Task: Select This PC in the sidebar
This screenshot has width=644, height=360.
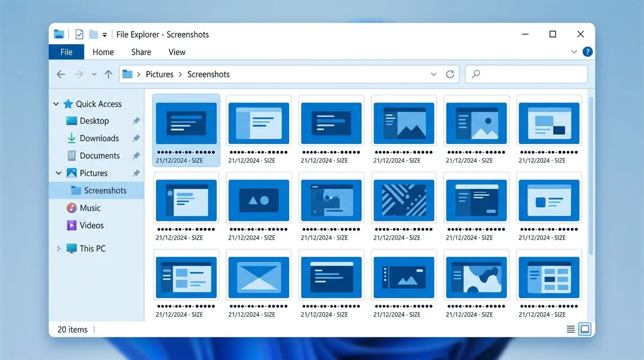Action: [x=92, y=248]
